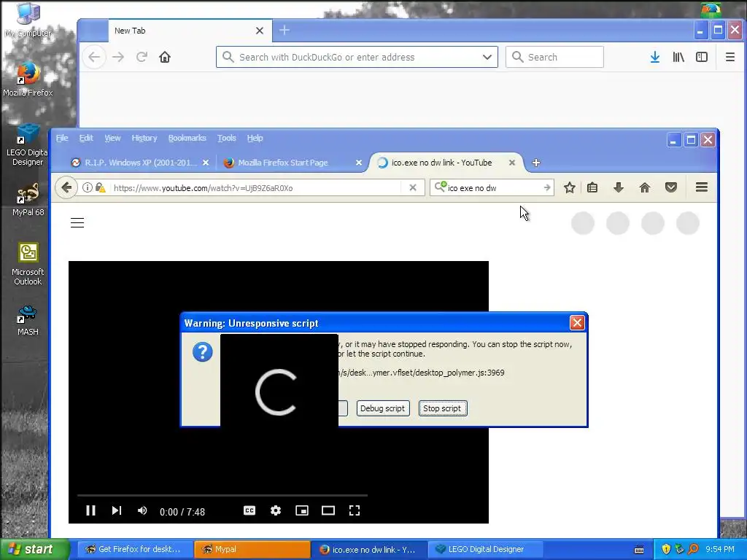This screenshot has width=747, height=560.
Task: Open the File menu
Action: tap(62, 138)
